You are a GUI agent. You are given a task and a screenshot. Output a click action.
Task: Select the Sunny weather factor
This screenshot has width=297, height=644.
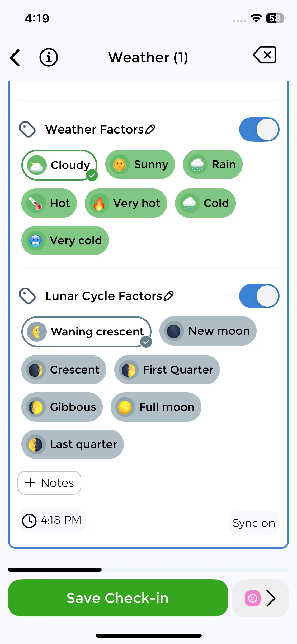tap(140, 164)
